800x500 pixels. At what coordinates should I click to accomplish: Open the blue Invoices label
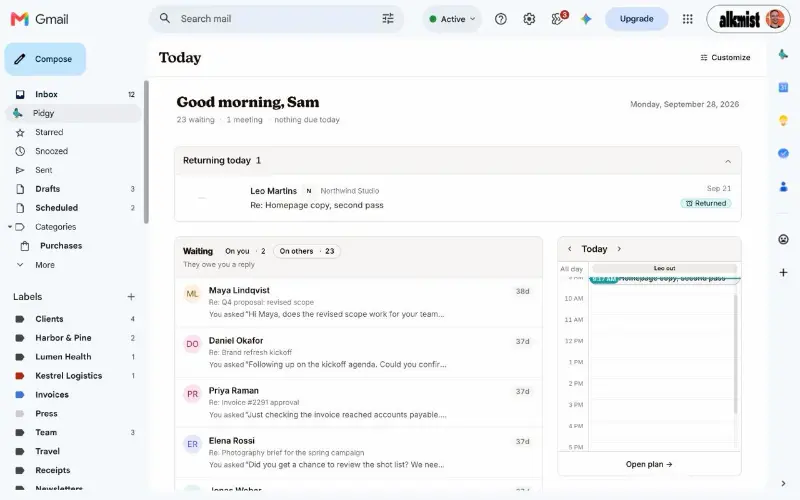tap(74, 394)
